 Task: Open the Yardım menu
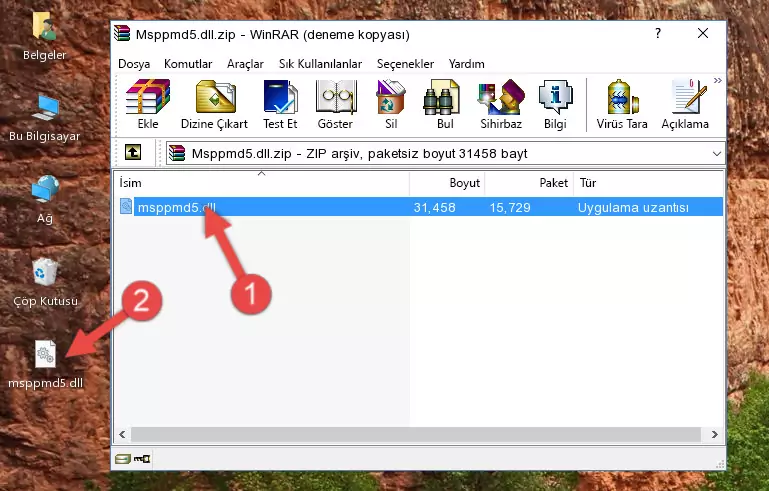click(466, 64)
